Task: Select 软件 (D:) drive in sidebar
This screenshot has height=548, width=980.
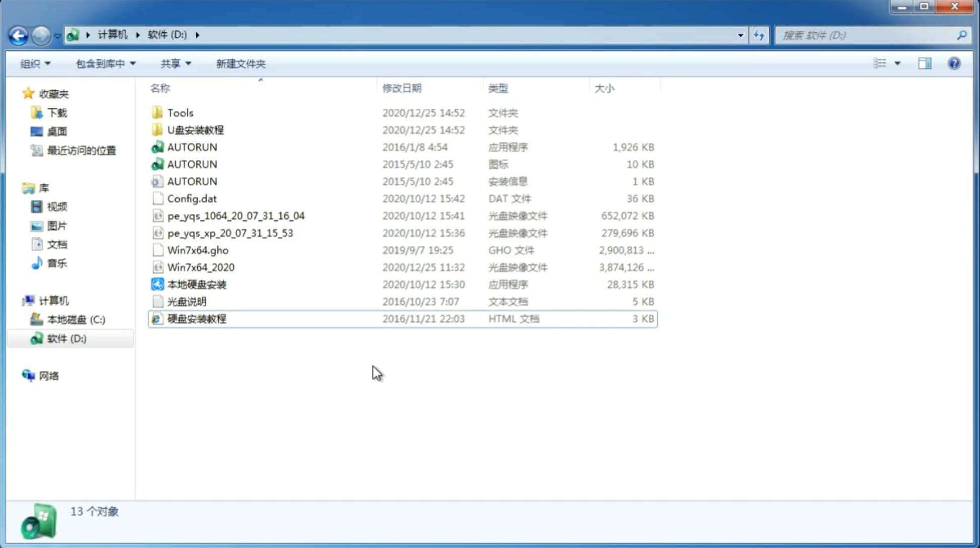Action: click(66, 338)
